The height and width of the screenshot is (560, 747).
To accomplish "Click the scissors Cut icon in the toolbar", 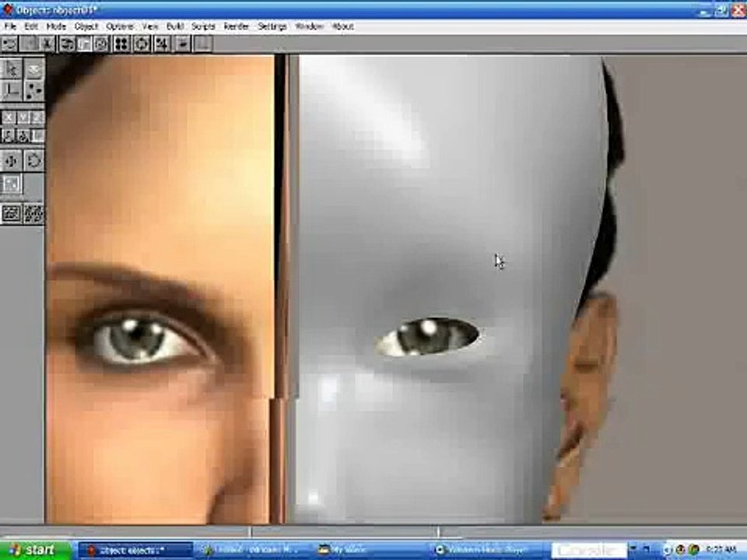I will (x=46, y=44).
